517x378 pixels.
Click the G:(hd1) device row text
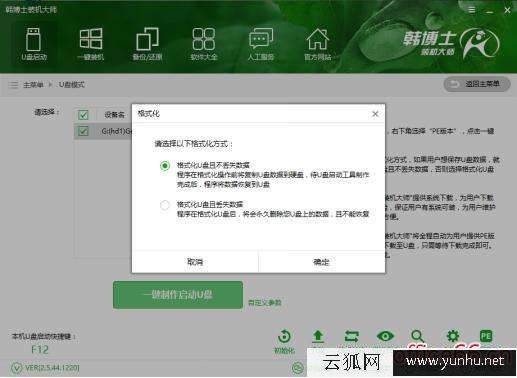coord(117,131)
